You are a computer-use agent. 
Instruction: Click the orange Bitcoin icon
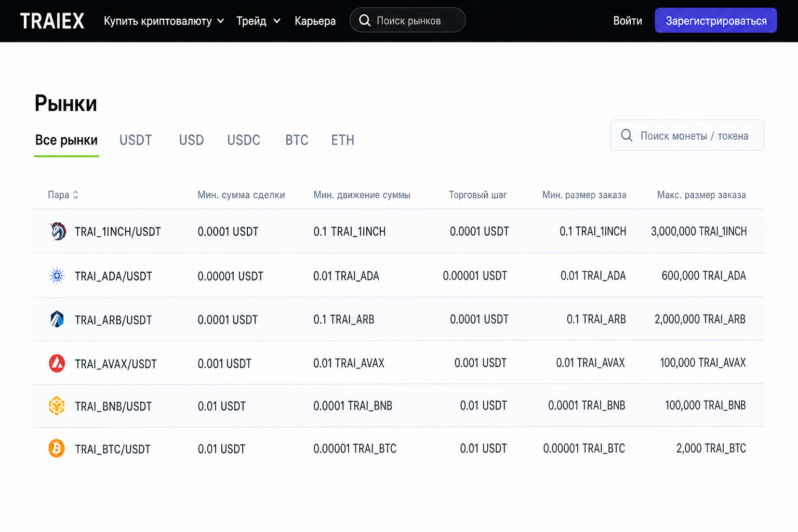point(57,448)
